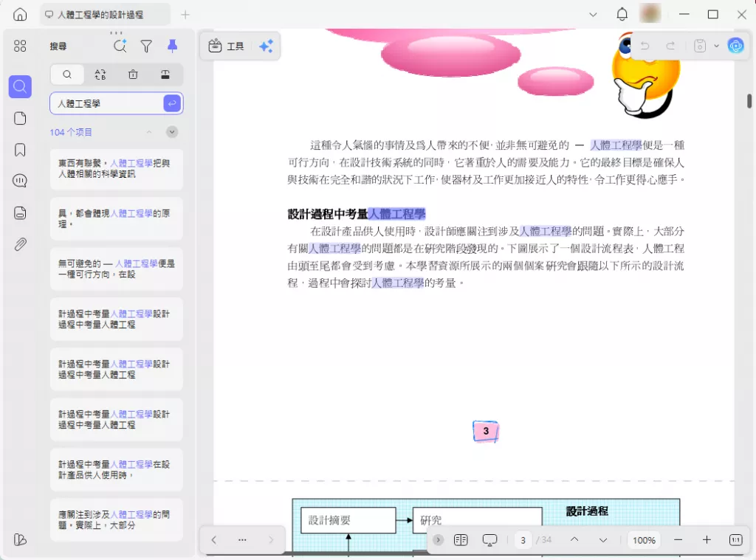
Task: Pin the search panel
Action: pyautogui.click(x=172, y=46)
